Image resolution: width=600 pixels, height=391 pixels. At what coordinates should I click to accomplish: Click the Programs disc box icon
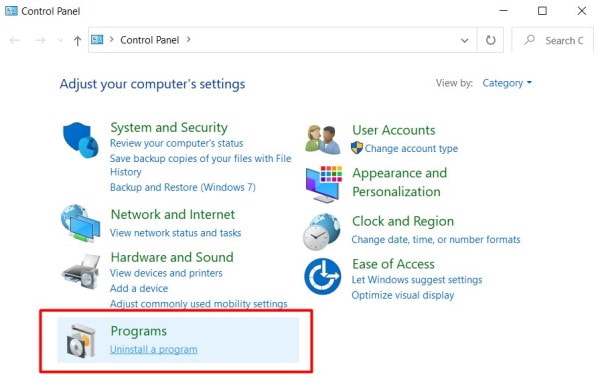pos(81,340)
